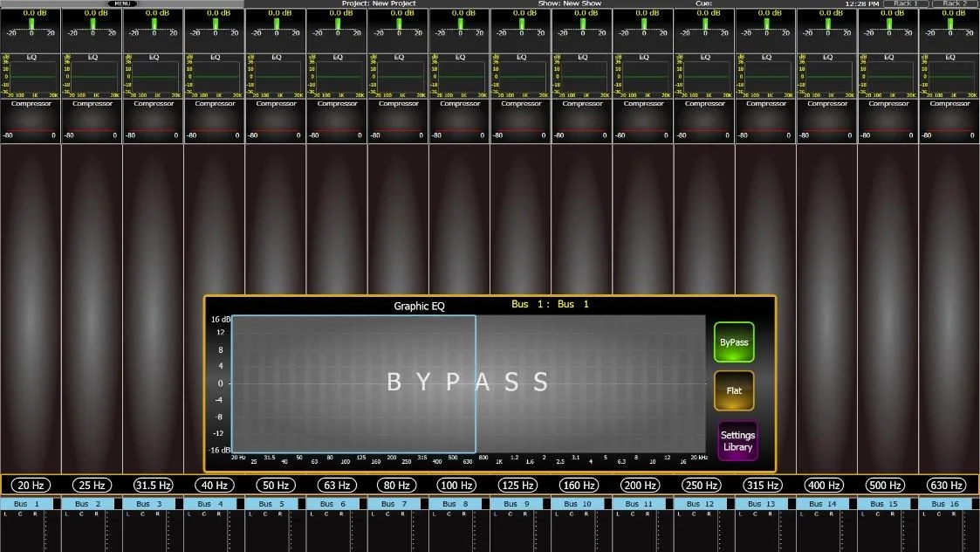Select the 125 Hz band label
980x552 pixels.
click(518, 485)
